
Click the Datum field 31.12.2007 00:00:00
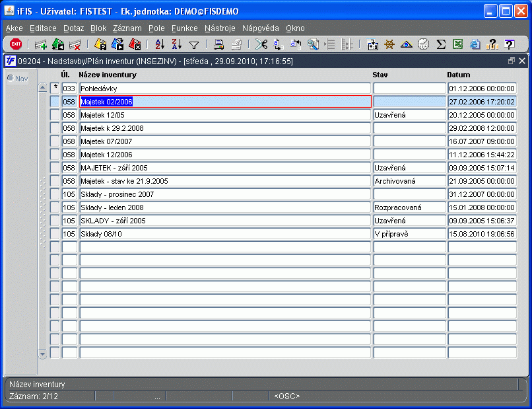pyautogui.click(x=482, y=194)
